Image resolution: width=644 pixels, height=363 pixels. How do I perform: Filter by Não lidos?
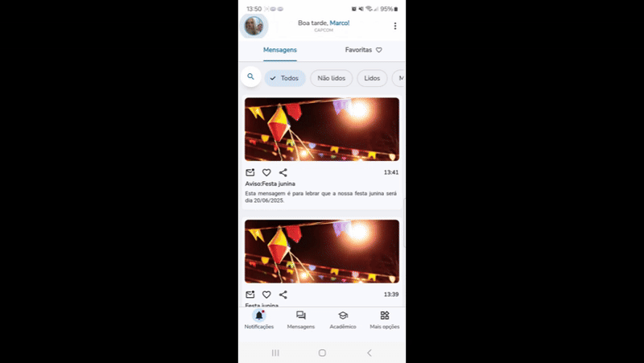click(x=332, y=78)
